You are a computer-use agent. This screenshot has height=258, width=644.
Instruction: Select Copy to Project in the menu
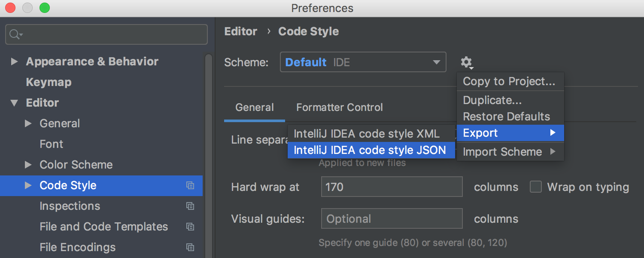pos(509,81)
